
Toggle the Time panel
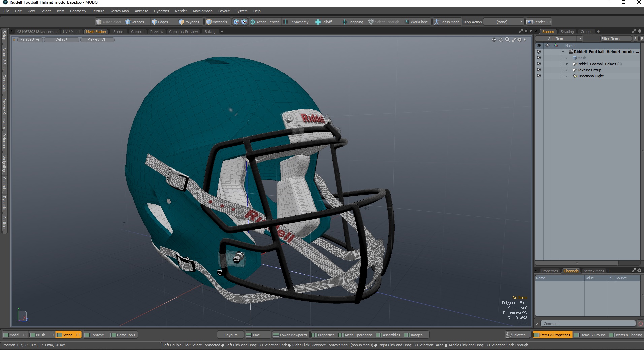click(258, 335)
